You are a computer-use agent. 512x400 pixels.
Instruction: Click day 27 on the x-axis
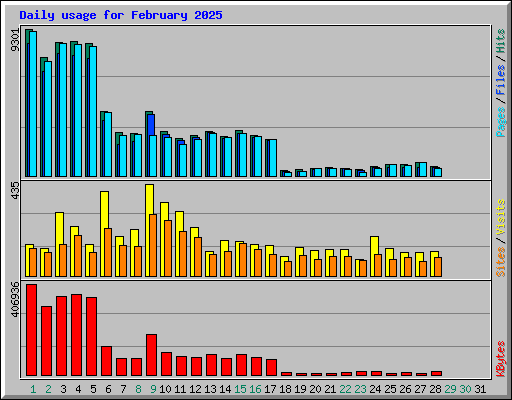pos(420,389)
